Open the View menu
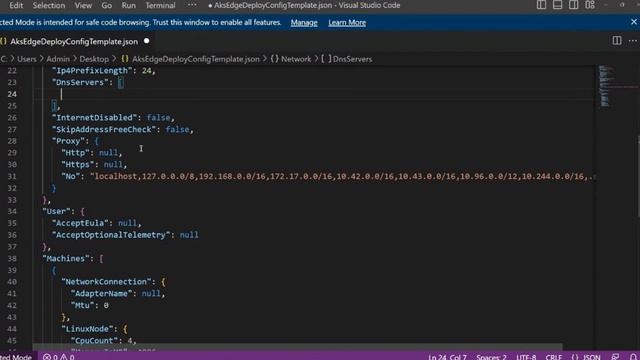The height and width of the screenshot is (360, 640). click(x=83, y=5)
